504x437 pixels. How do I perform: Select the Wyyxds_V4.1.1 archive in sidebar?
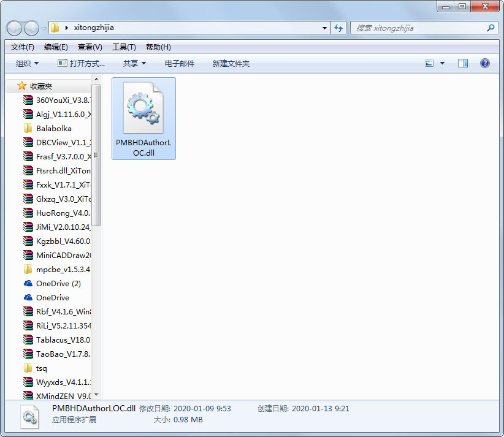pos(56,382)
